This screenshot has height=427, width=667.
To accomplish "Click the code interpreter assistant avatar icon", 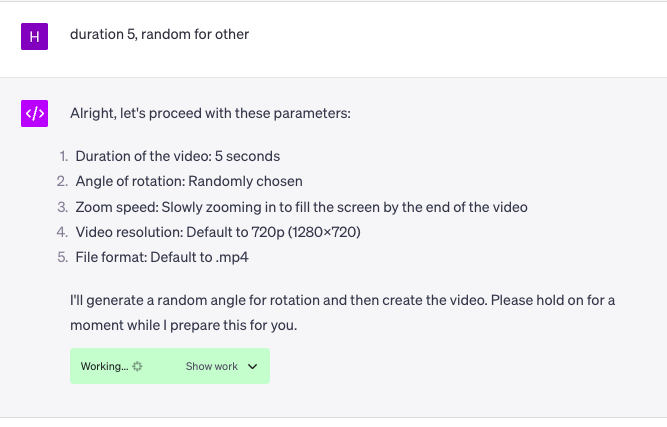I will (34, 114).
